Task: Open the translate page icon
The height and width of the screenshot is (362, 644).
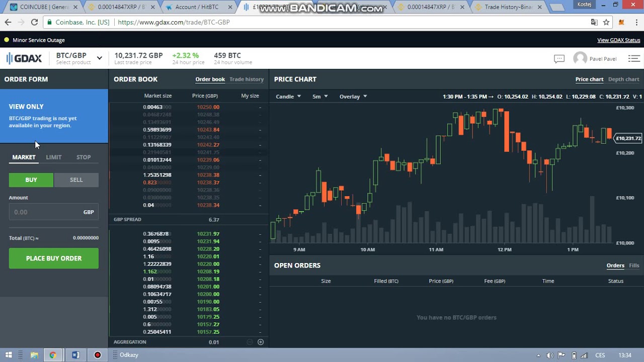Action: (594, 22)
